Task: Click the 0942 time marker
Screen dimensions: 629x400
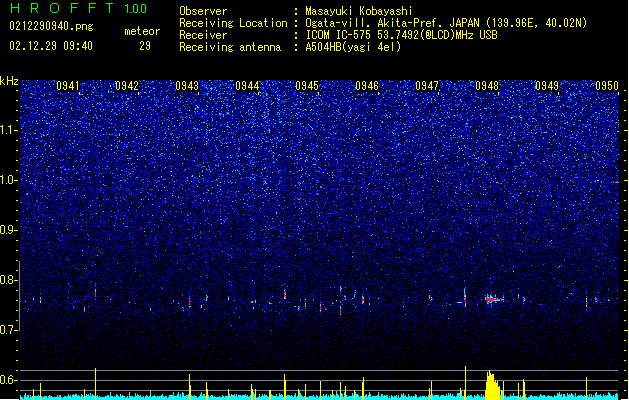Action: (x=127, y=86)
